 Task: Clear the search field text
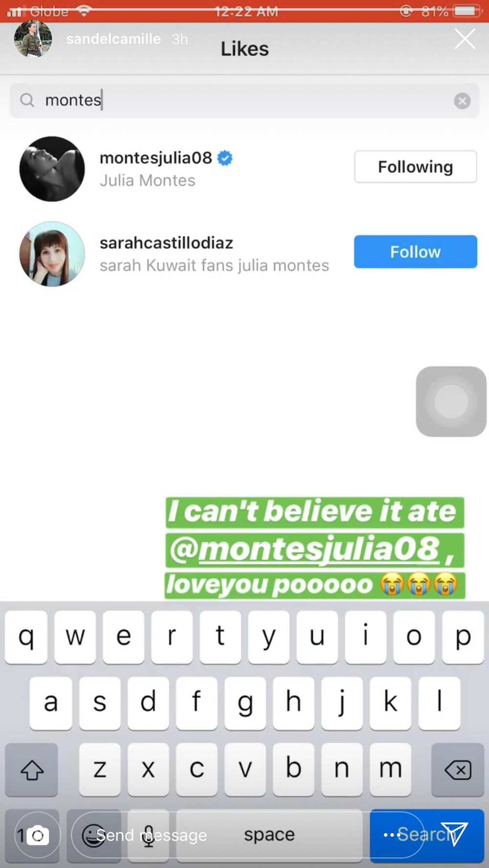462,101
